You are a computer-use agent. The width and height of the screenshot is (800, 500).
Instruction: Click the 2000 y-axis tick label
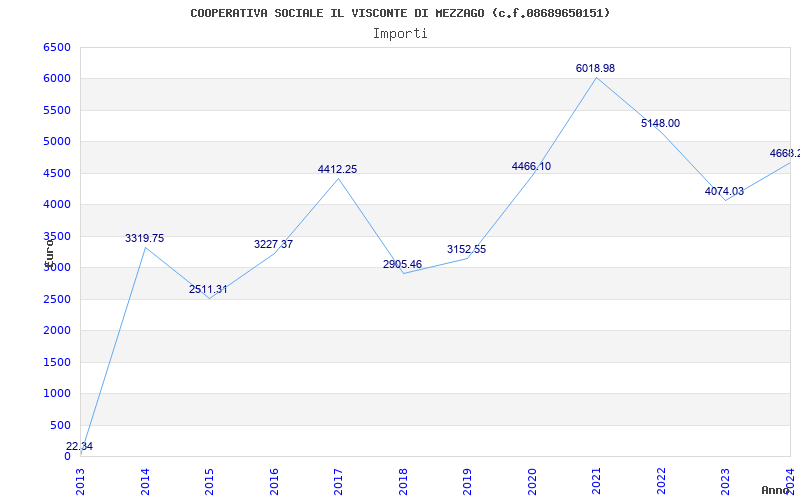tap(57, 331)
